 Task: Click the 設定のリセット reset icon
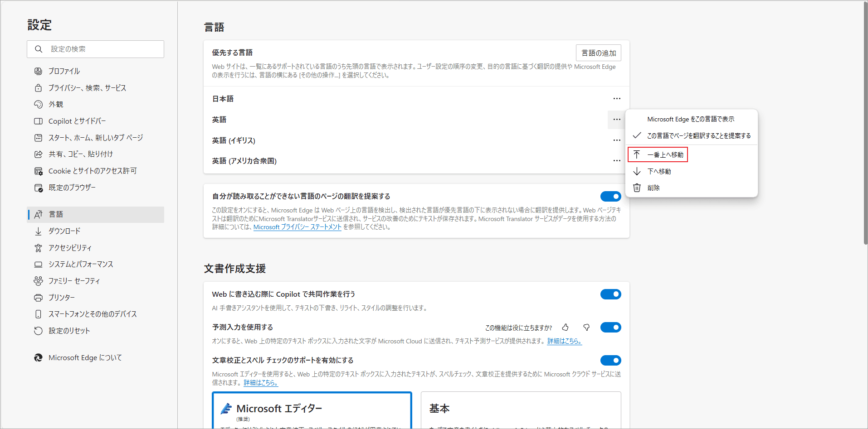(39, 331)
